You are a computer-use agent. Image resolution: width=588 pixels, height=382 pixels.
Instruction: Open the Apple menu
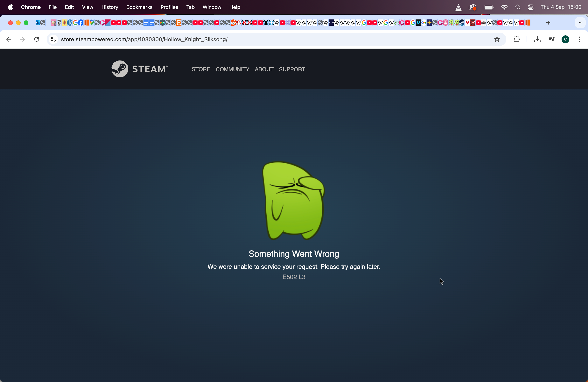[10, 7]
